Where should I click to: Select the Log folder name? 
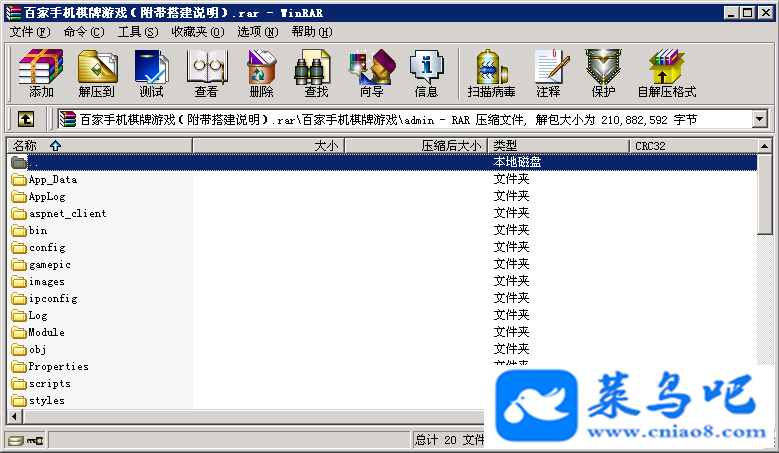pyautogui.click(x=38, y=315)
